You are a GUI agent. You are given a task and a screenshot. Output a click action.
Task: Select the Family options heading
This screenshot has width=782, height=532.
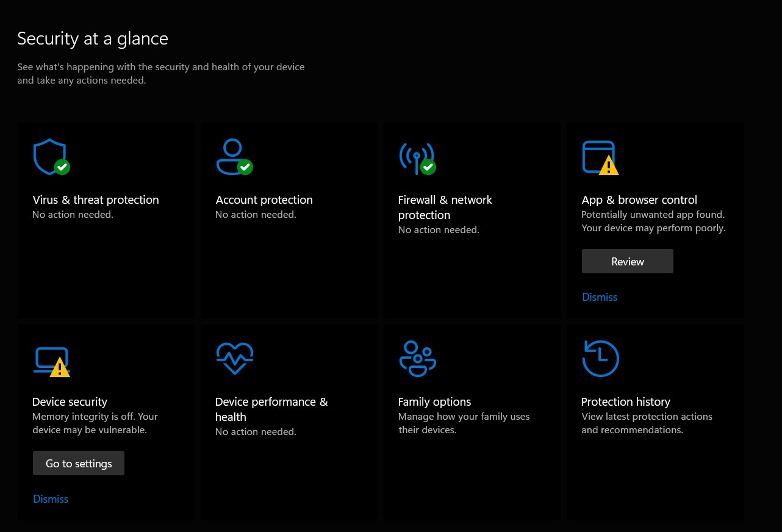click(x=434, y=402)
